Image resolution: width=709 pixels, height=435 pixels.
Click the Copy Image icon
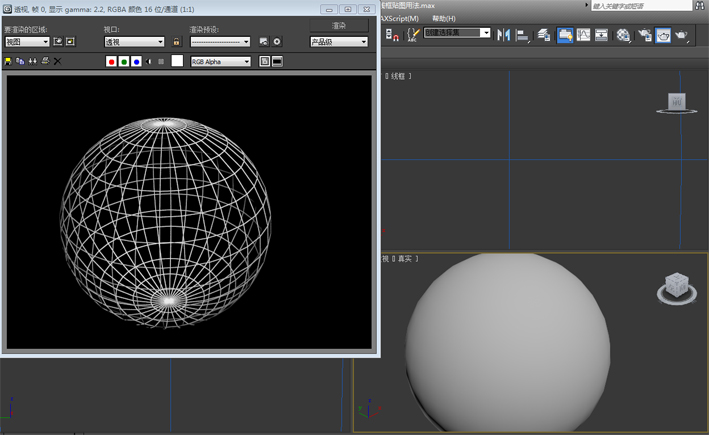21,62
